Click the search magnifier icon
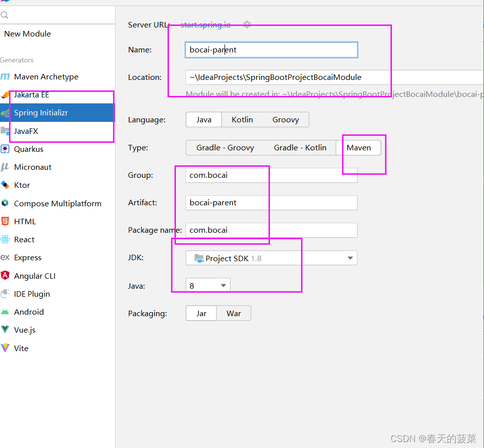The width and height of the screenshot is (484, 448). 4,15
